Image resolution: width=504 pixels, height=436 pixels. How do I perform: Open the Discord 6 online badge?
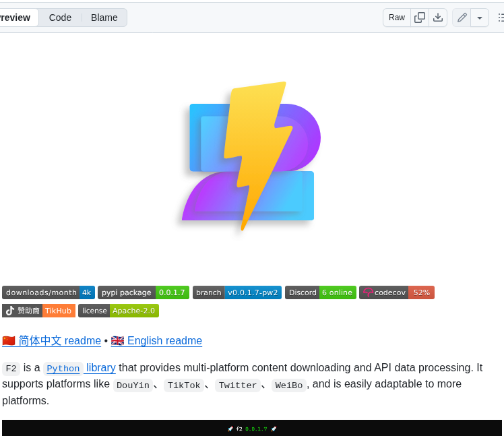321,292
